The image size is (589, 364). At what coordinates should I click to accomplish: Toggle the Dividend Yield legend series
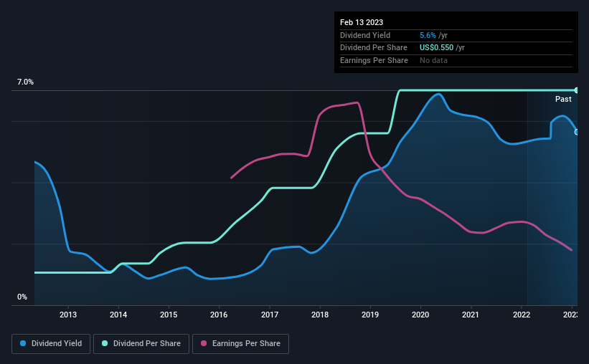(51, 343)
